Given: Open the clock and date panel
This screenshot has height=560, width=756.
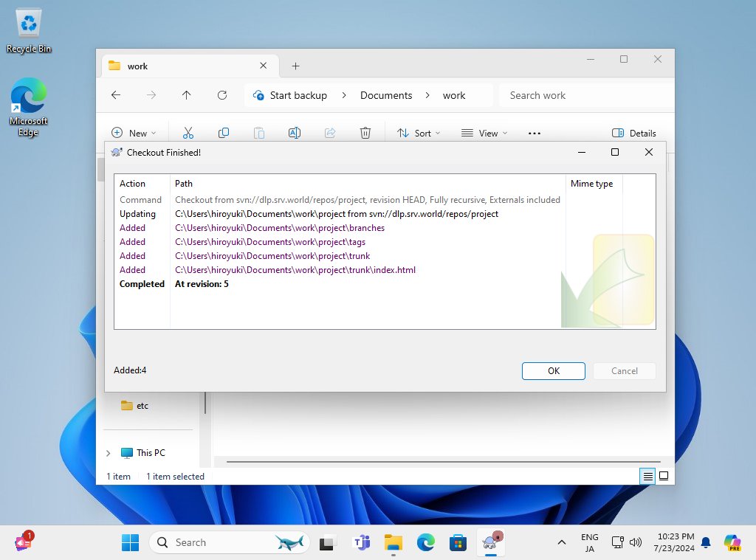Looking at the screenshot, I should coord(675,542).
